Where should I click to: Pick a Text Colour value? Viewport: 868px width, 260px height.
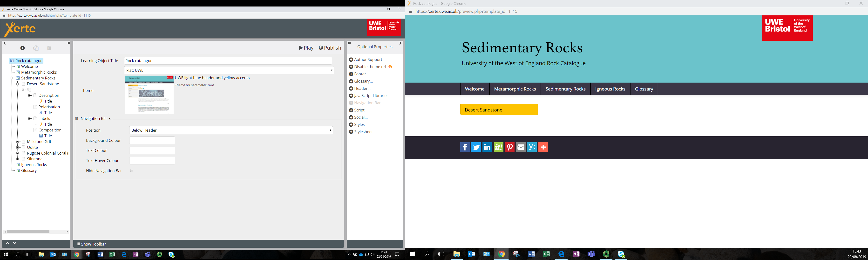point(152,150)
